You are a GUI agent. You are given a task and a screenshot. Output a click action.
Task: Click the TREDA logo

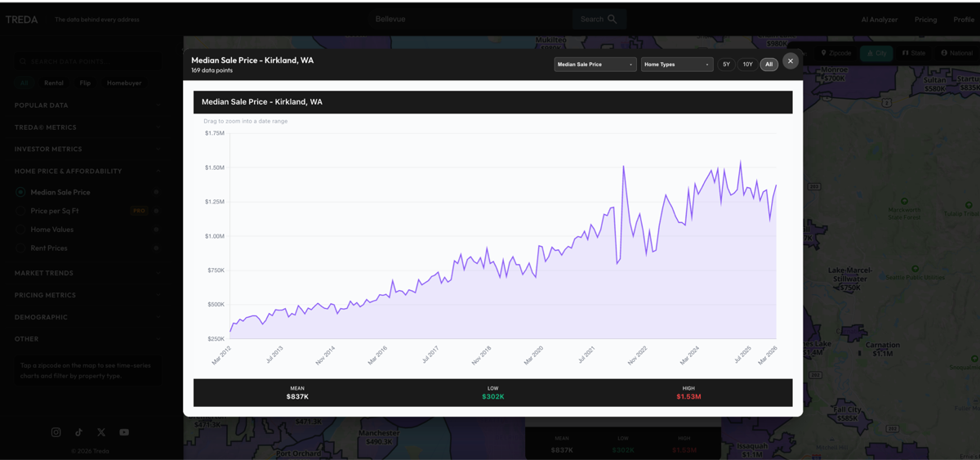pyautogui.click(x=22, y=20)
